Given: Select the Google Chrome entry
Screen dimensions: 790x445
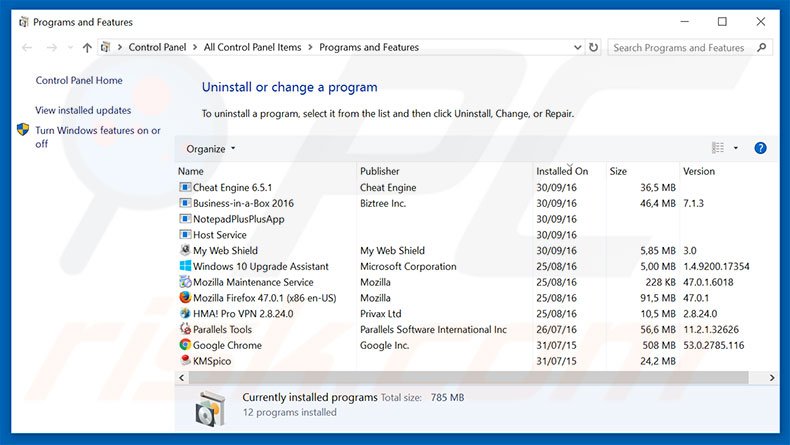Looking at the screenshot, I should pos(227,345).
